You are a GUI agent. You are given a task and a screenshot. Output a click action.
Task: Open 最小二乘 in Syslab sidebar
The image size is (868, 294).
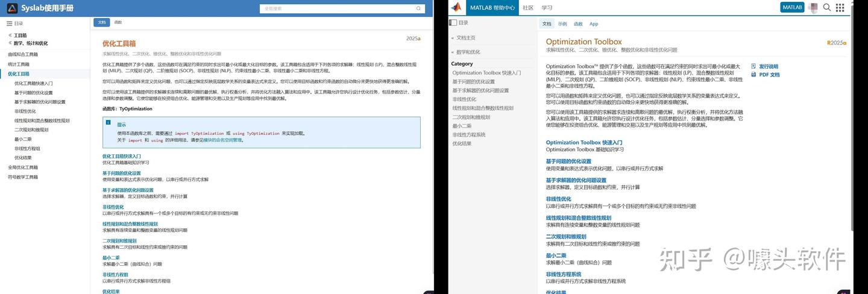(x=23, y=139)
